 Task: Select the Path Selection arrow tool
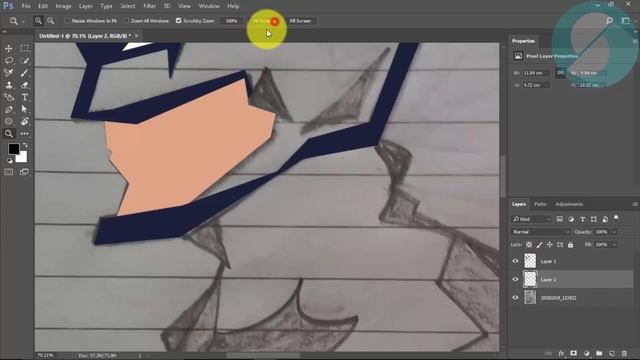point(24,109)
